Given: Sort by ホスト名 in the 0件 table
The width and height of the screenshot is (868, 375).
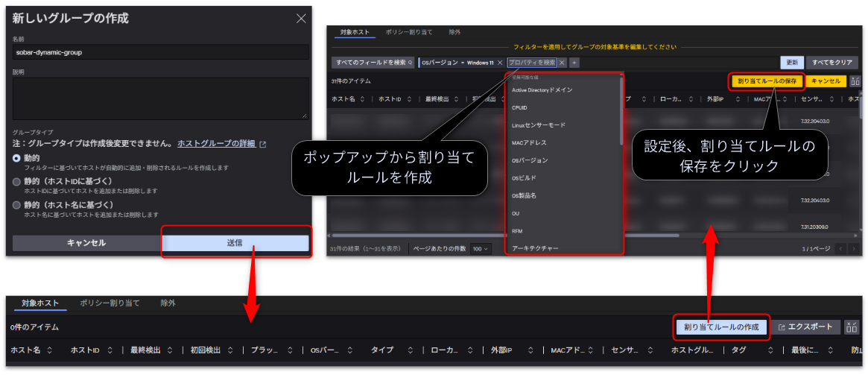Looking at the screenshot, I should 49,350.
